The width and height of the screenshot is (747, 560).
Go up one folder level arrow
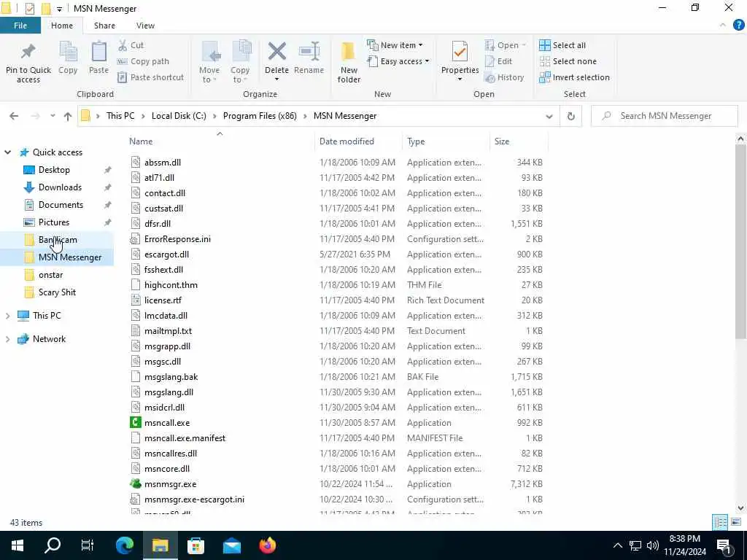[68, 116]
